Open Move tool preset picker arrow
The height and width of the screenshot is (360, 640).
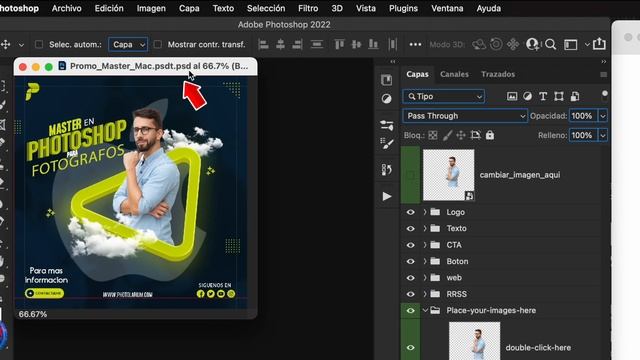click(21, 44)
